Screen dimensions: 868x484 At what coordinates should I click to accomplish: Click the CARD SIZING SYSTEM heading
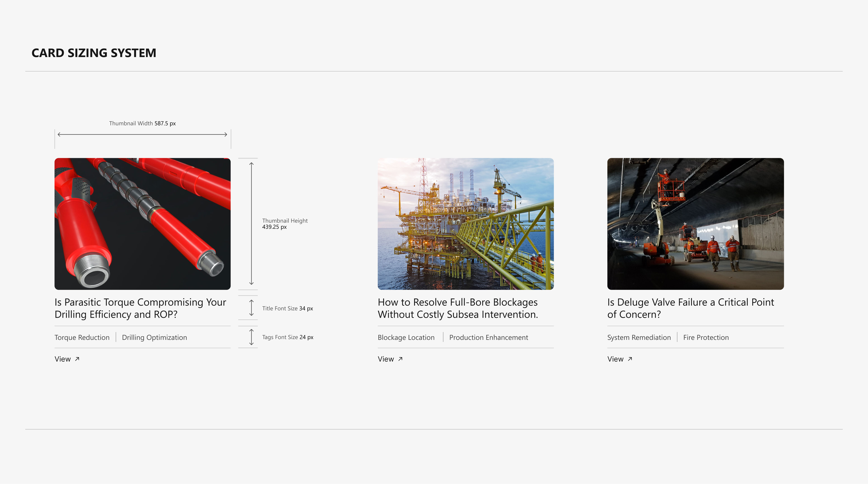[x=94, y=53]
